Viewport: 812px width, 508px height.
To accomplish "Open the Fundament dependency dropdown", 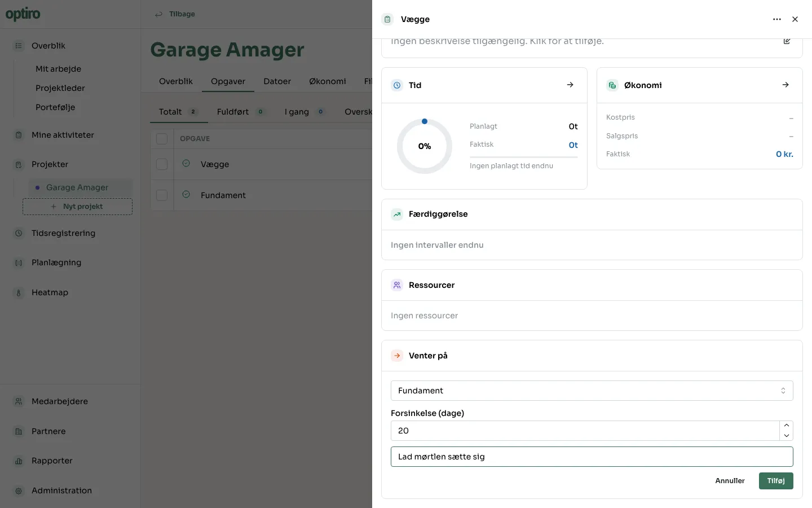I will pos(592,391).
